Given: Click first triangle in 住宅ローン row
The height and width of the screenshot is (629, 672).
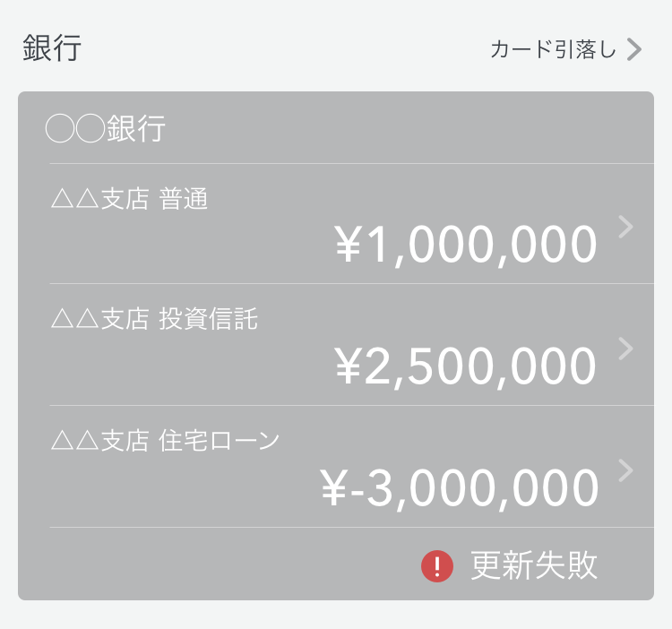Looking at the screenshot, I should click(63, 442).
